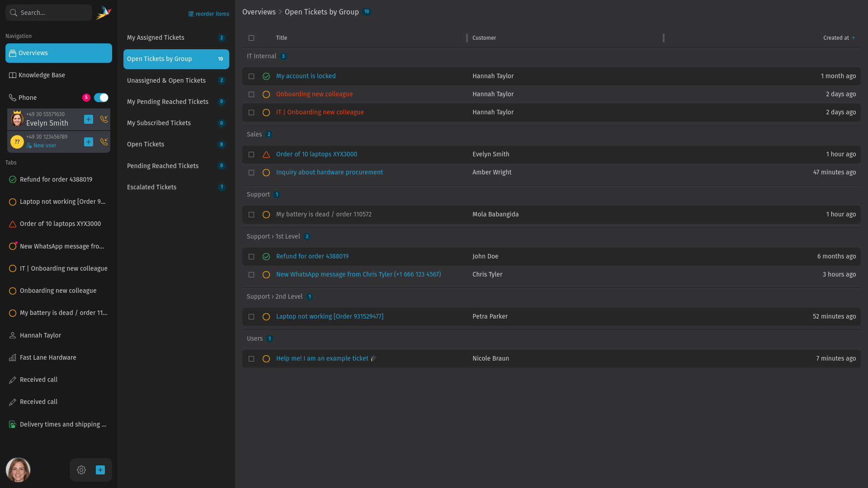Go to Knowledge Base navigation item
The image size is (868, 488).
[x=59, y=75]
